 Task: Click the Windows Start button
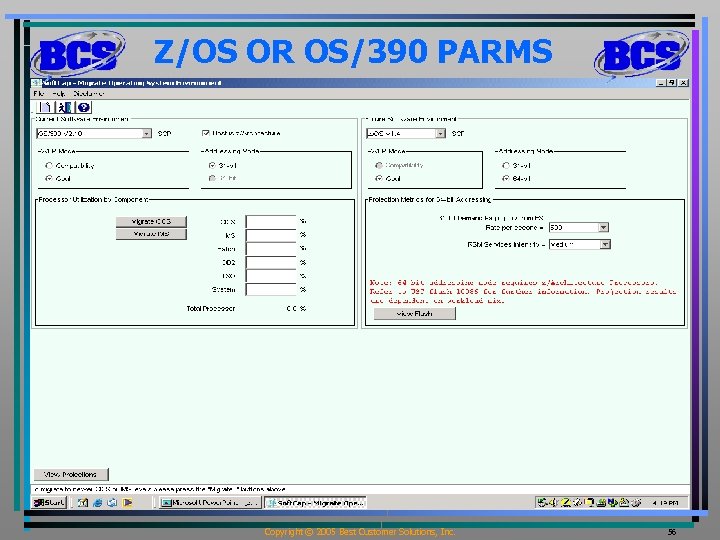point(50,502)
